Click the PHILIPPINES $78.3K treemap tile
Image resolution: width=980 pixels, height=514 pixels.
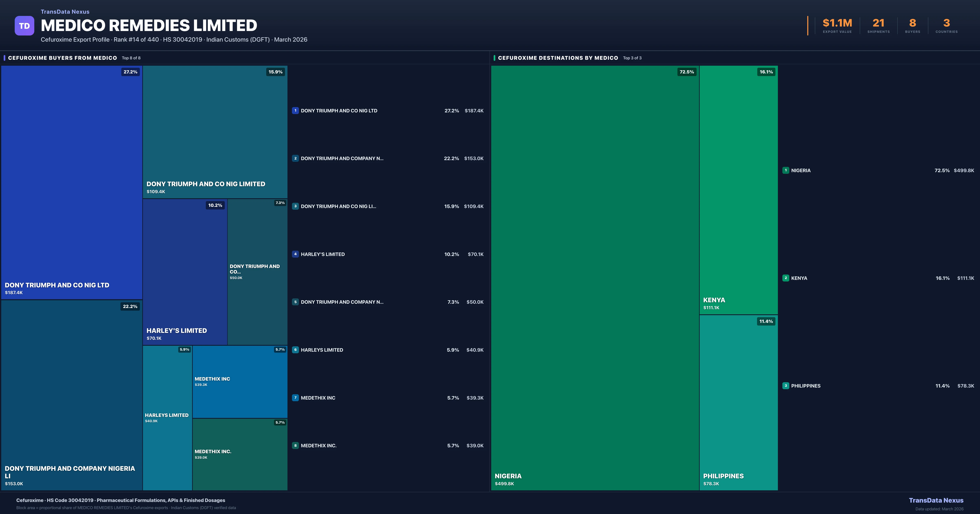pyautogui.click(x=738, y=403)
